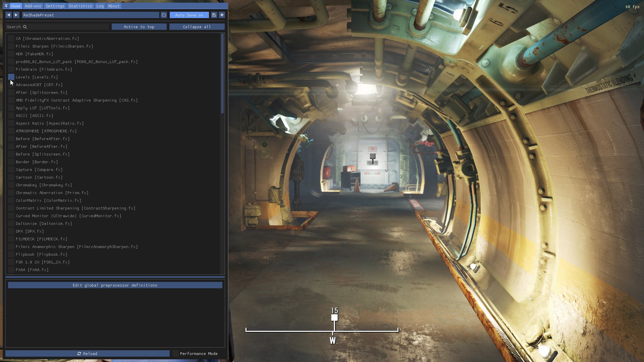The width and height of the screenshot is (644, 362).
Task: Open the ReShadePreset preset selector
Action: point(91,15)
